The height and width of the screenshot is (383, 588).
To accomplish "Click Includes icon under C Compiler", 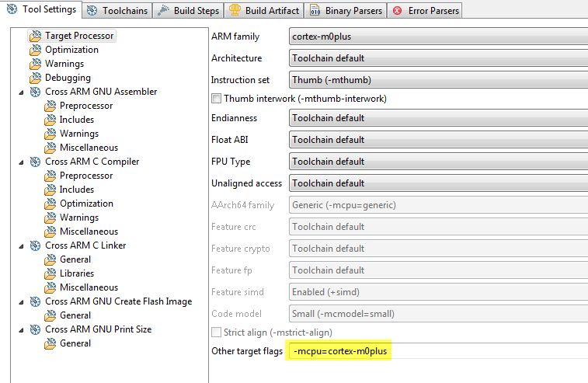I will pyautogui.click(x=50, y=190).
